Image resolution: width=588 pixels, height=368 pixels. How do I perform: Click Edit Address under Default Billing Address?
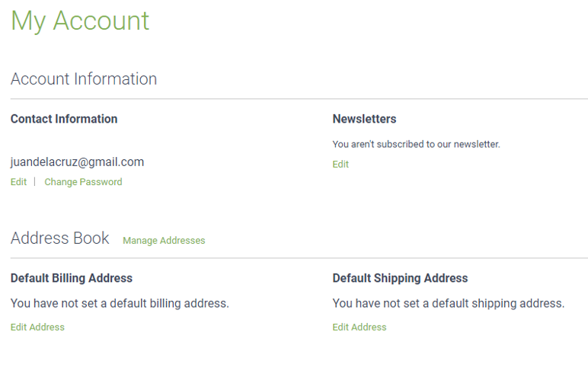[37, 327]
